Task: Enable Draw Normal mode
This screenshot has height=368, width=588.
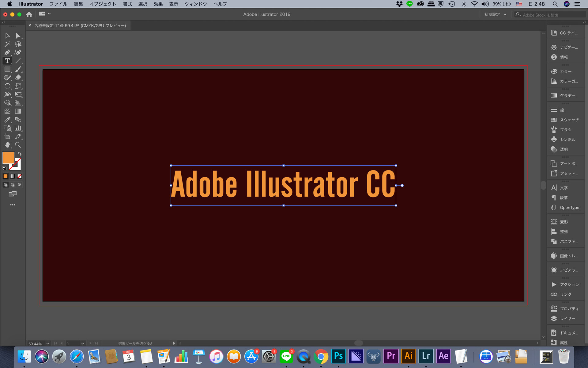Action: [6, 185]
